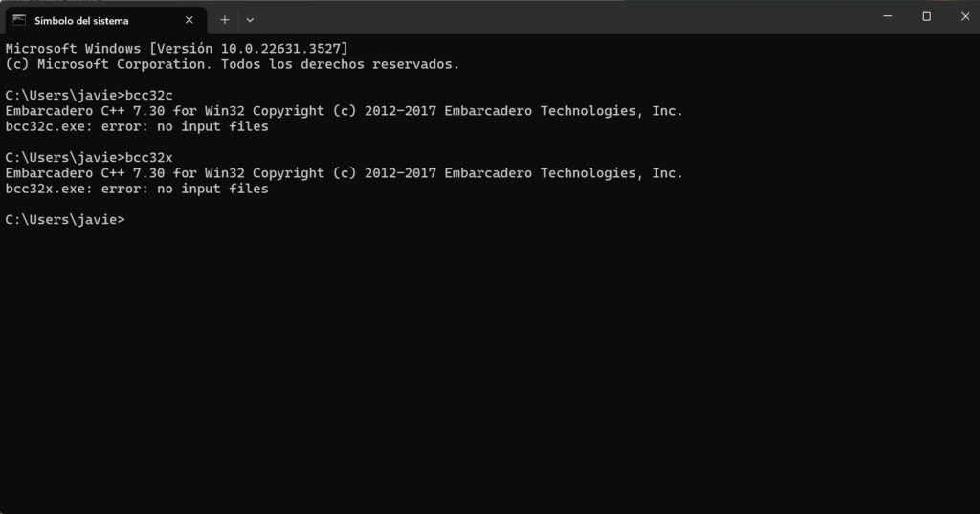Click the Todos los derechos reservados text
Screen dimensions: 980x514
pos(340,64)
